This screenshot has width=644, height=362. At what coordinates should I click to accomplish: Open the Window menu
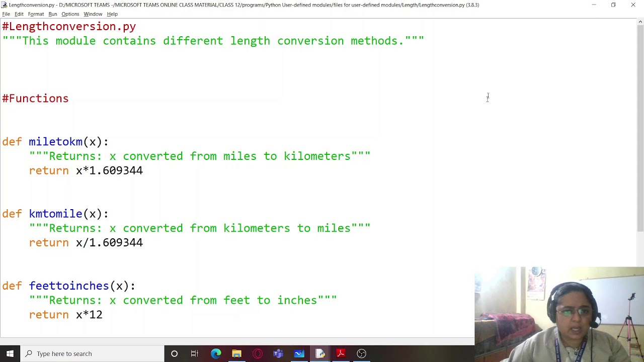tap(93, 14)
